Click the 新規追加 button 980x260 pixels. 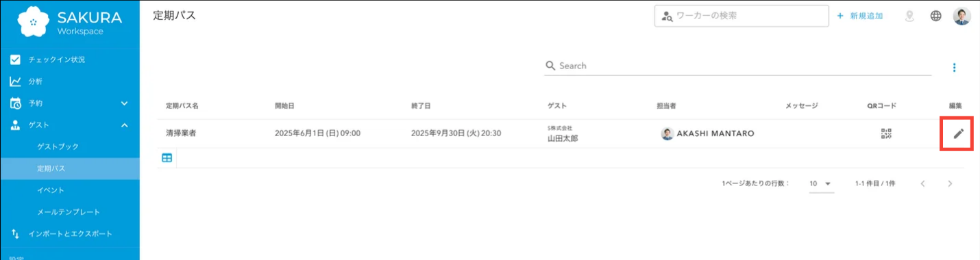coord(859,16)
